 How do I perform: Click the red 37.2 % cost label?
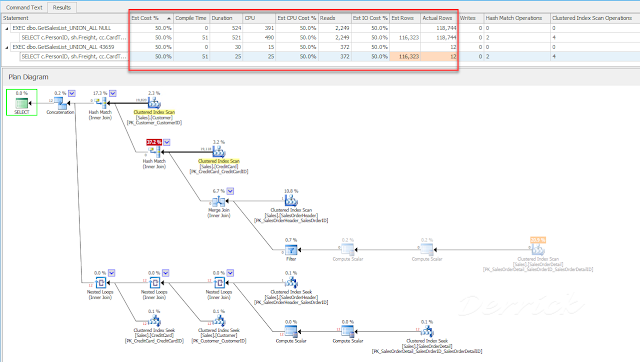tap(154, 142)
